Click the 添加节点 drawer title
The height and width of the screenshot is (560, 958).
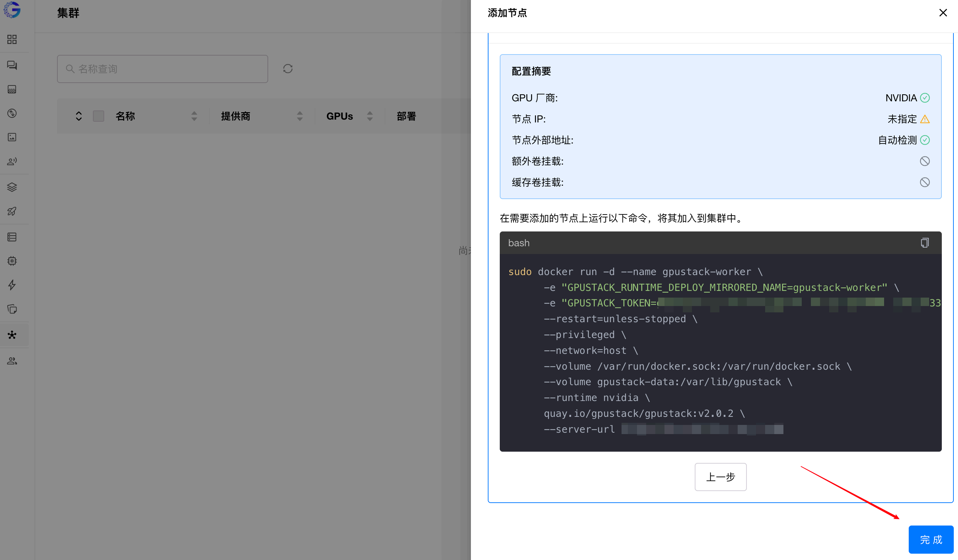[x=507, y=13]
